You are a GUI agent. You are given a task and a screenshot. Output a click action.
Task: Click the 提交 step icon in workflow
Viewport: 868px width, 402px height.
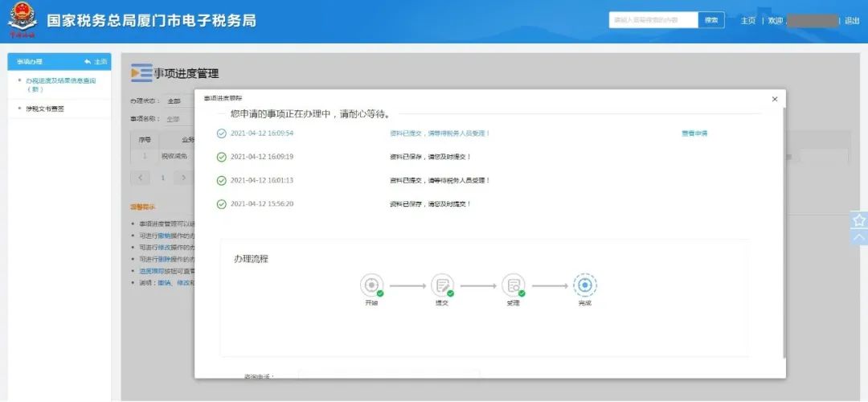(442, 285)
